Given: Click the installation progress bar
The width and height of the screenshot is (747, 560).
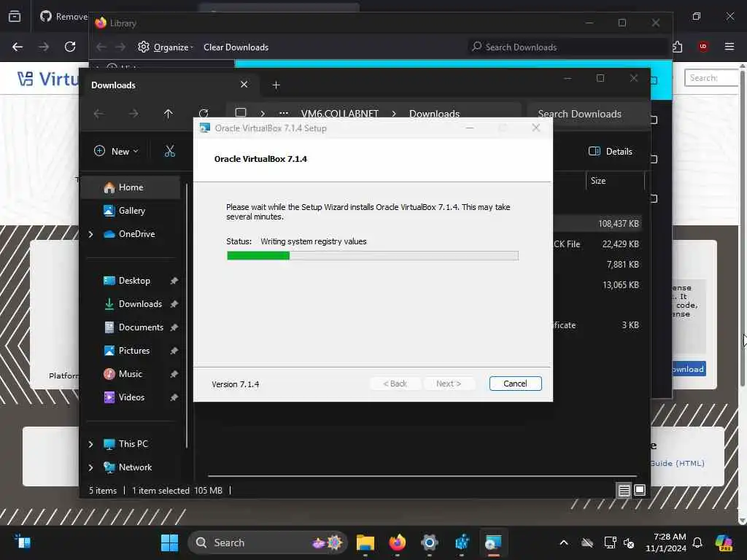Looking at the screenshot, I should 373,256.
